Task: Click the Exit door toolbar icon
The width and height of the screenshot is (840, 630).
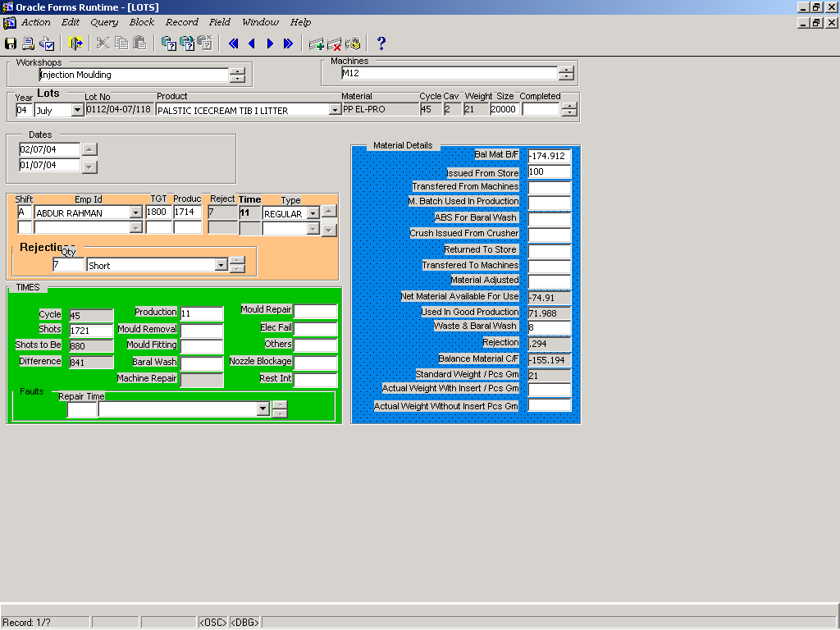Action: coord(76,43)
